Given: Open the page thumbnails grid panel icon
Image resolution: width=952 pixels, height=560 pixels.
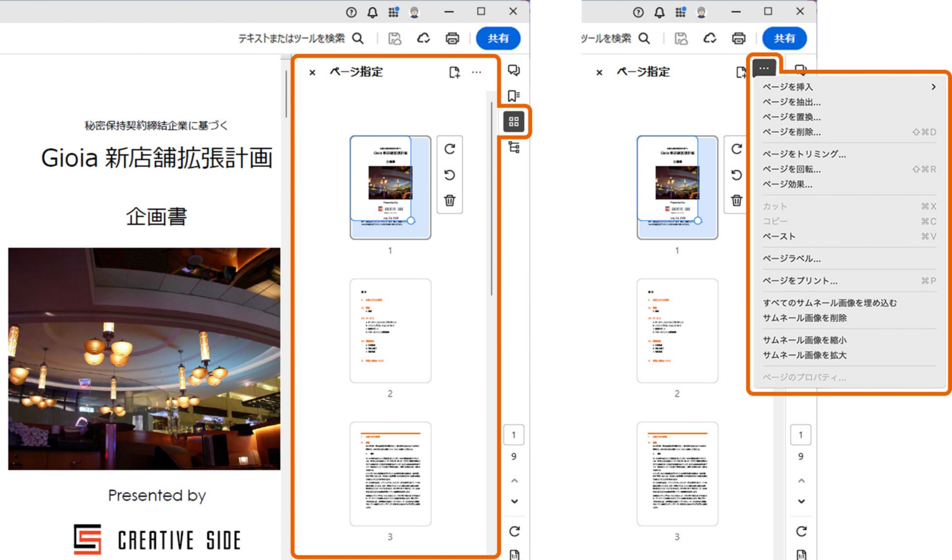Looking at the screenshot, I should click(514, 121).
